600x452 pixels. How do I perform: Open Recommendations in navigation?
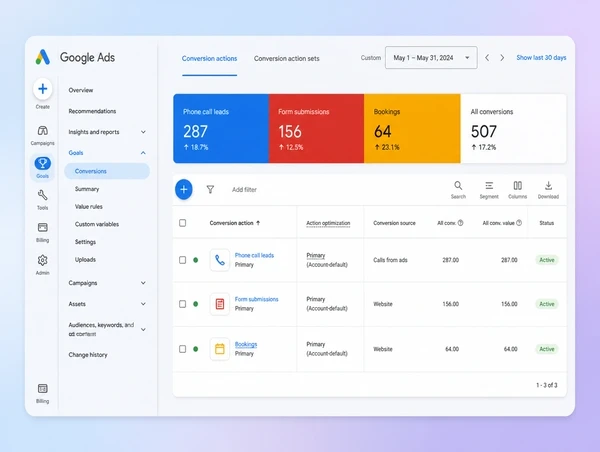coord(92,111)
